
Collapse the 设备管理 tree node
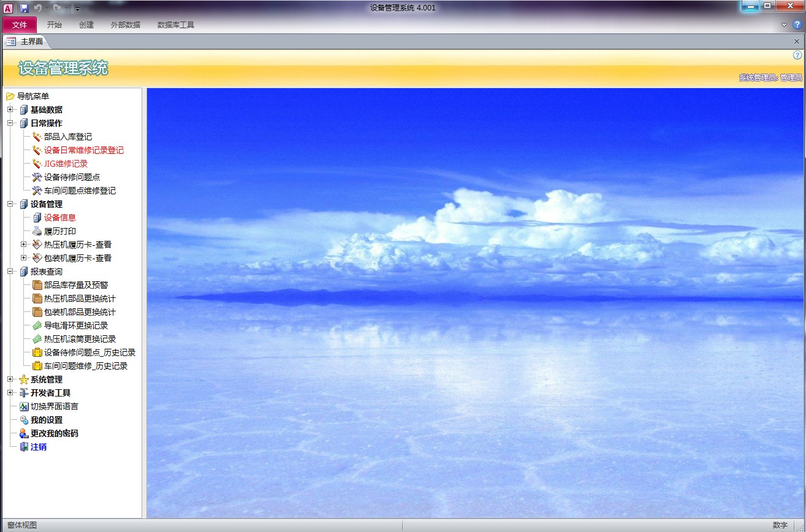[x=10, y=204]
